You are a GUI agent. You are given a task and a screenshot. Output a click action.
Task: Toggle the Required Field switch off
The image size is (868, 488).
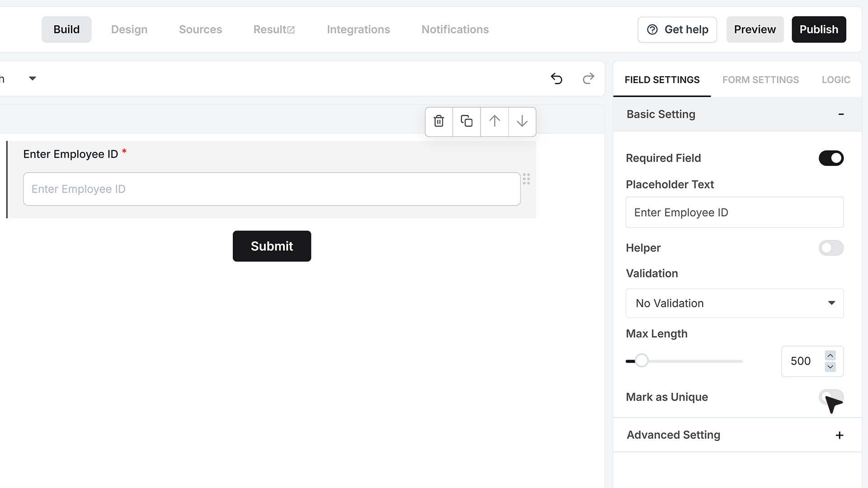pyautogui.click(x=831, y=158)
